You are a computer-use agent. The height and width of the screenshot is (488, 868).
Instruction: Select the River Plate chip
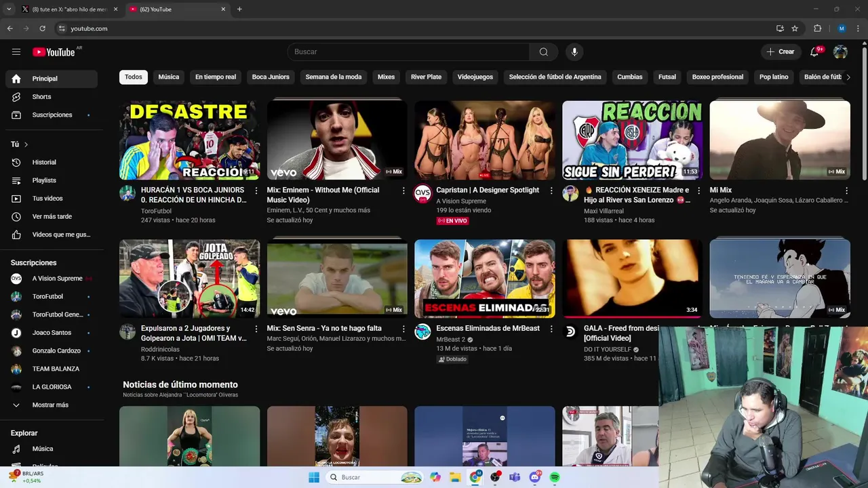click(x=426, y=77)
